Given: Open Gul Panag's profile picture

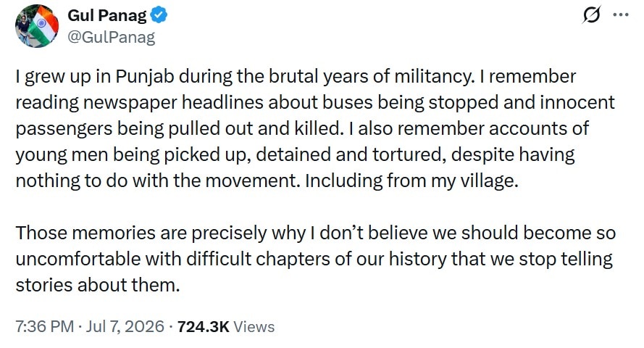Looking at the screenshot, I should point(37,26).
